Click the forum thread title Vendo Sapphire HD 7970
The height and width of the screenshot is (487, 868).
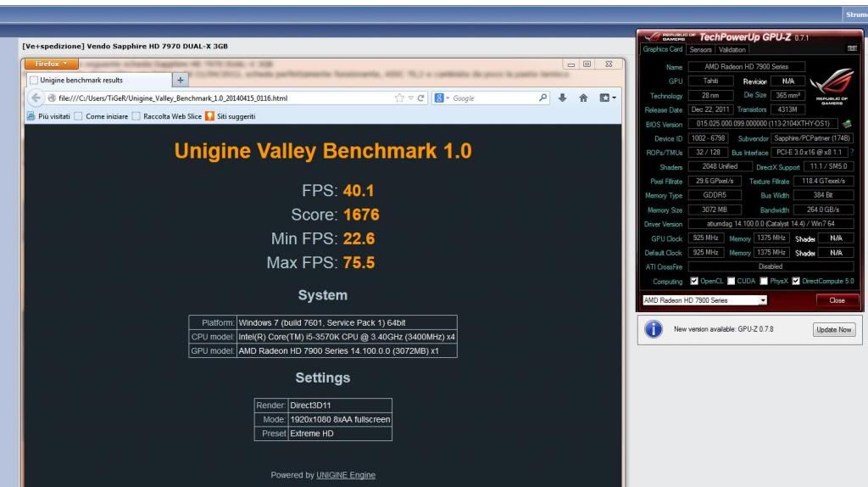[x=125, y=46]
